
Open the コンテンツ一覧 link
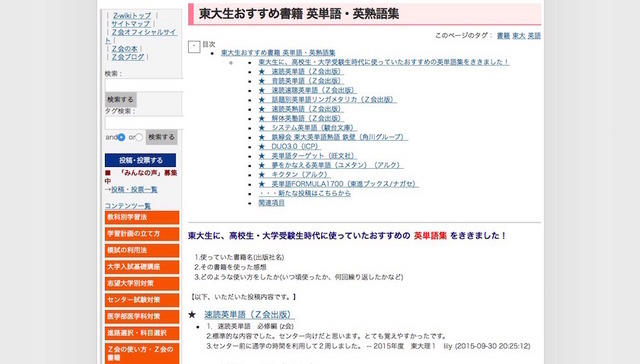[x=128, y=206]
